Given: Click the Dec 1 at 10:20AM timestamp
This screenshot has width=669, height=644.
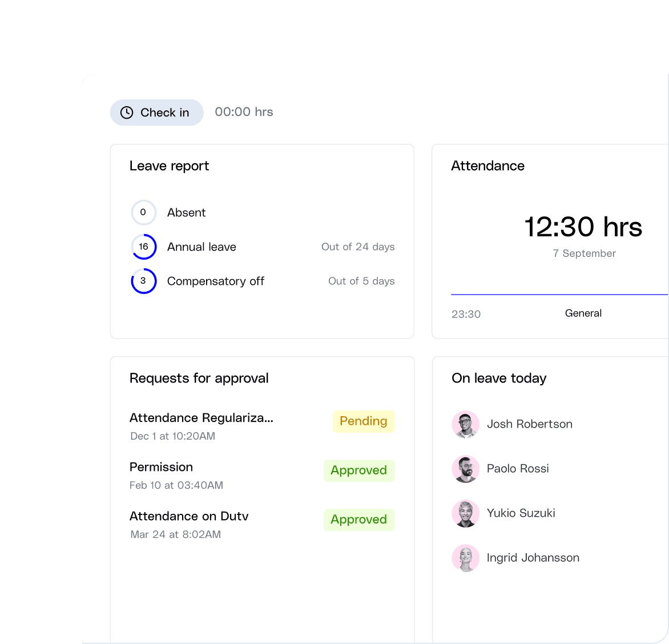Looking at the screenshot, I should pyautogui.click(x=172, y=436).
